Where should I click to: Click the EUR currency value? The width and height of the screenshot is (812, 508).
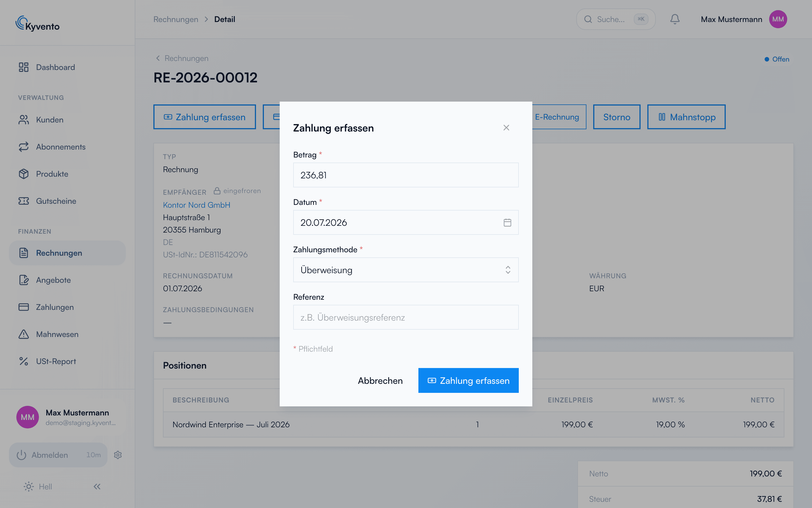pyautogui.click(x=597, y=288)
